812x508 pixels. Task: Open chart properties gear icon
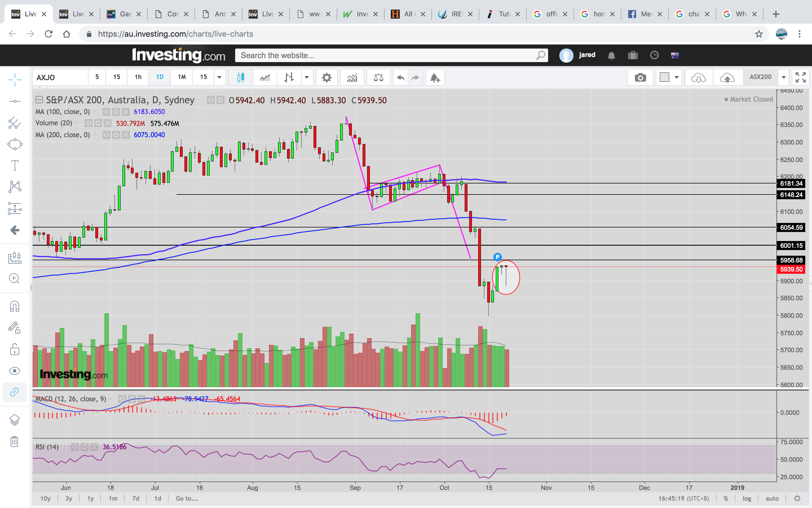click(326, 78)
